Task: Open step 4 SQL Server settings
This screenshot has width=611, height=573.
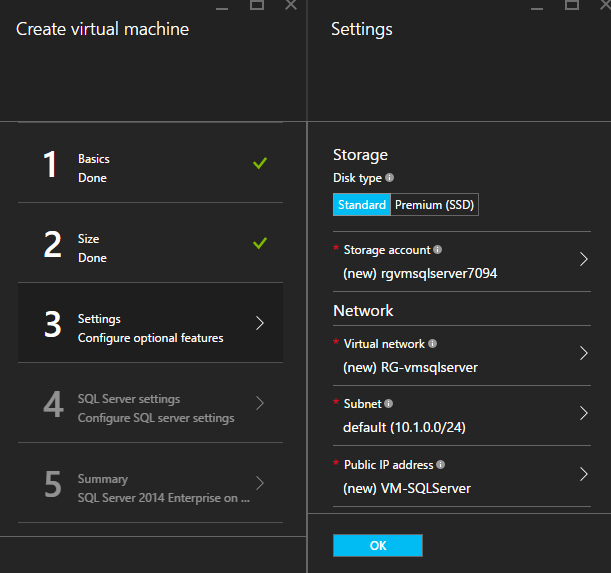Action: (150, 403)
